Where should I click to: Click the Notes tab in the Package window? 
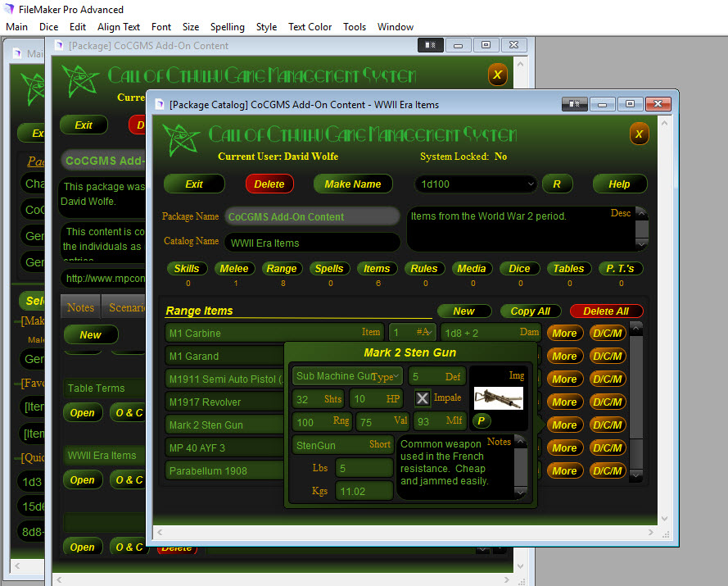pyautogui.click(x=80, y=307)
